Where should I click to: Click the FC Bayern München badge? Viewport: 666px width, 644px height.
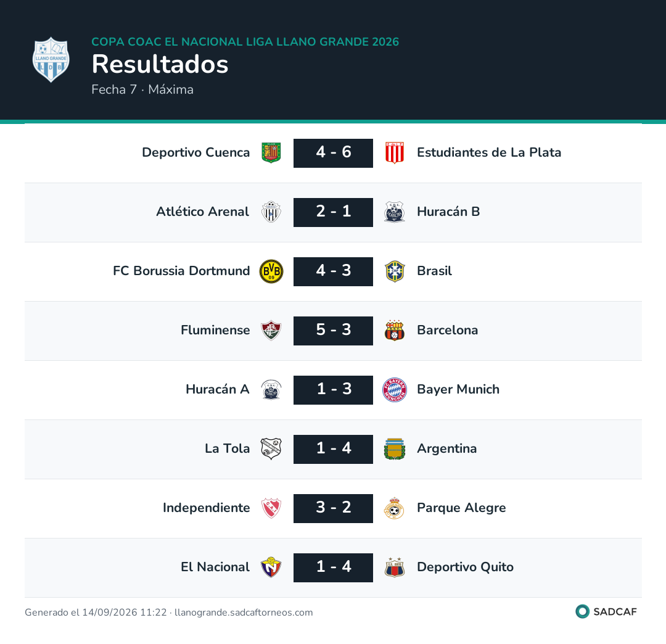(395, 390)
